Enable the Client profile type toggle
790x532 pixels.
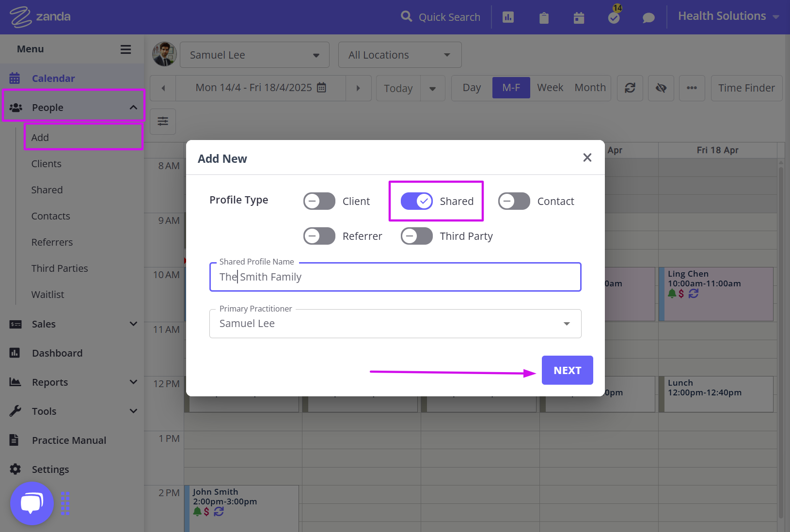point(319,201)
